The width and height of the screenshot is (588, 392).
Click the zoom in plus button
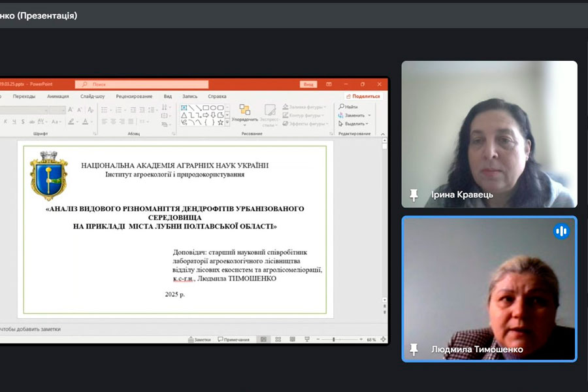pyautogui.click(x=361, y=340)
